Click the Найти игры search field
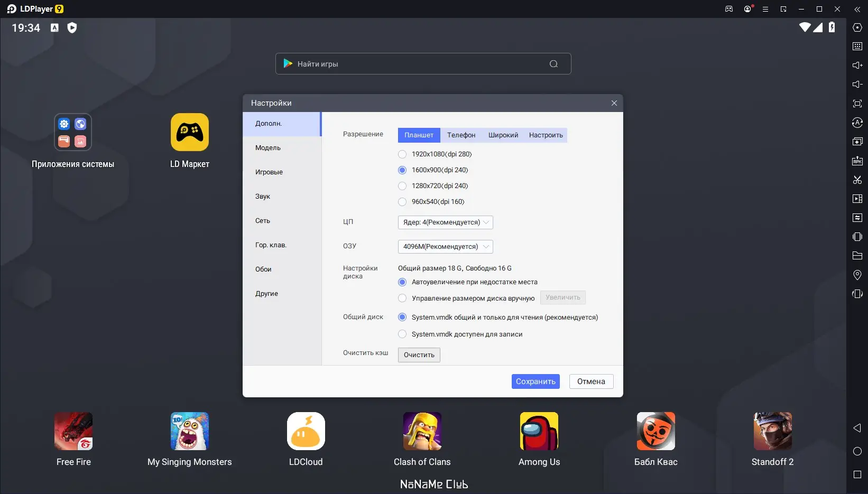This screenshot has width=868, height=494. pos(423,64)
